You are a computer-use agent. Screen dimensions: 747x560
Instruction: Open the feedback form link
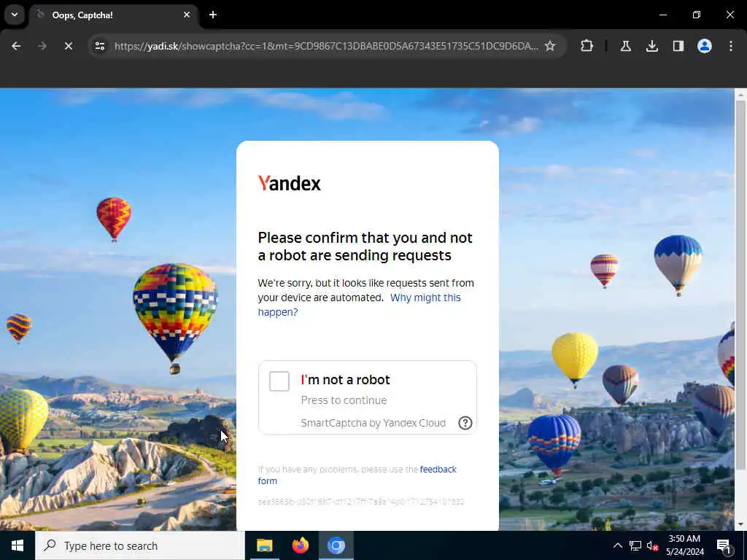(357, 475)
